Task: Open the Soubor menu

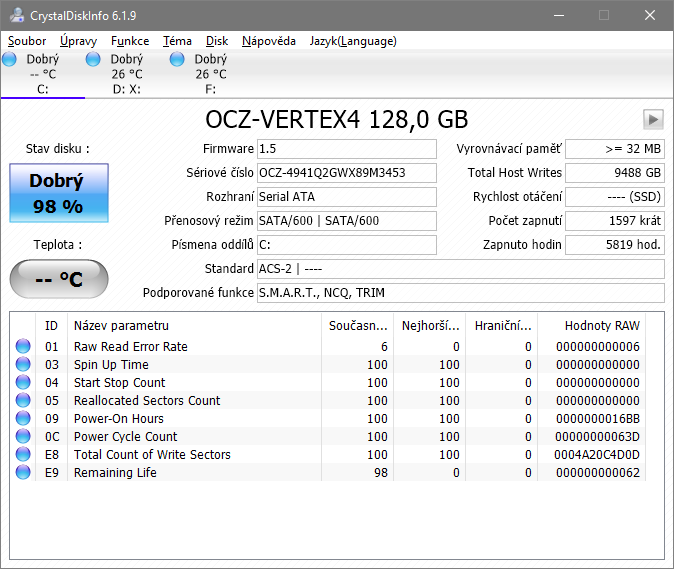Action: [x=27, y=41]
